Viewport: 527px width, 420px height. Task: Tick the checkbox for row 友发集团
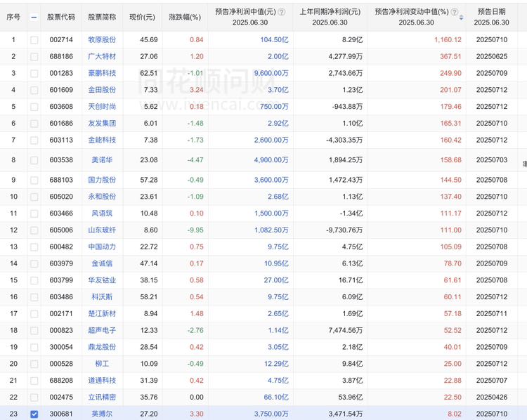(34, 124)
